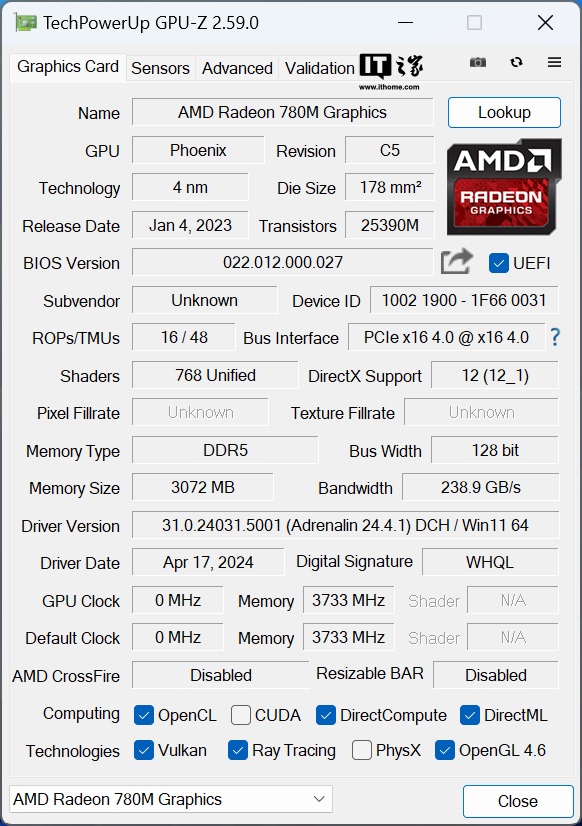Switch to the Sensors tab
Viewport: 582px width, 826px height.
(x=160, y=68)
